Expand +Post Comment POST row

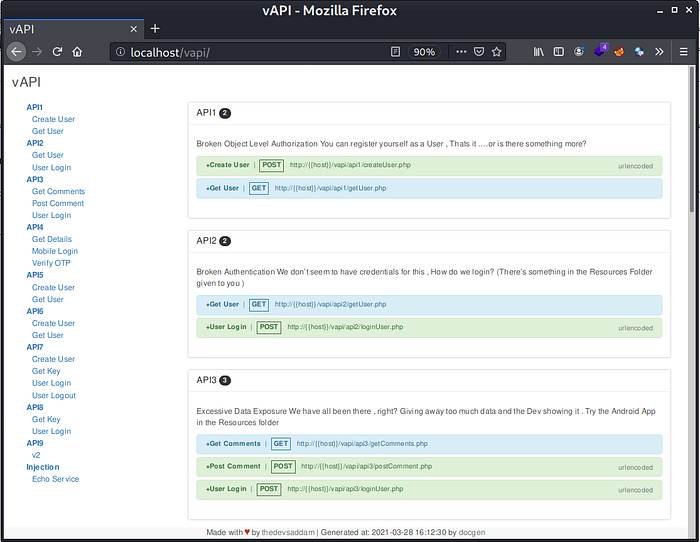pyautogui.click(x=429, y=467)
